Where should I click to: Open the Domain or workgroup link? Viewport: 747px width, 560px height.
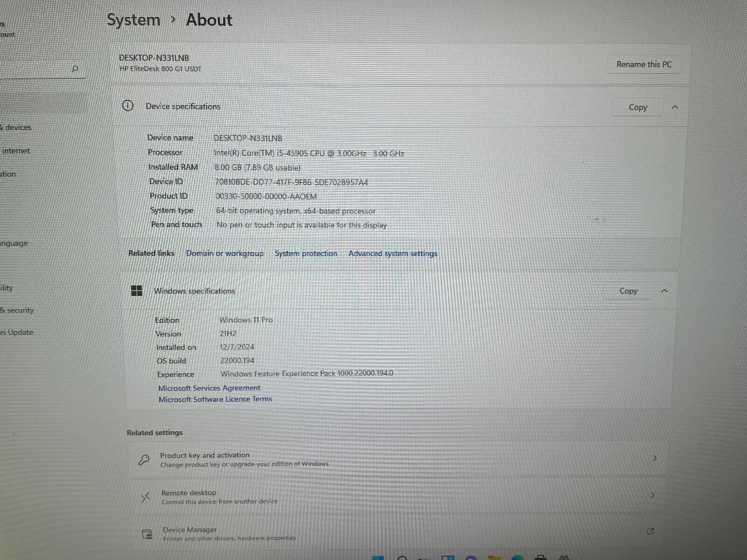(225, 253)
